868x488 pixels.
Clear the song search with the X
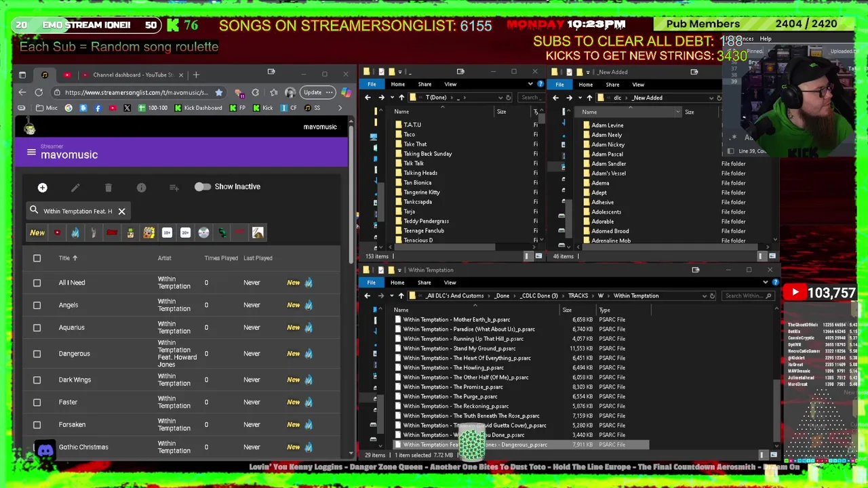pyautogui.click(x=121, y=211)
